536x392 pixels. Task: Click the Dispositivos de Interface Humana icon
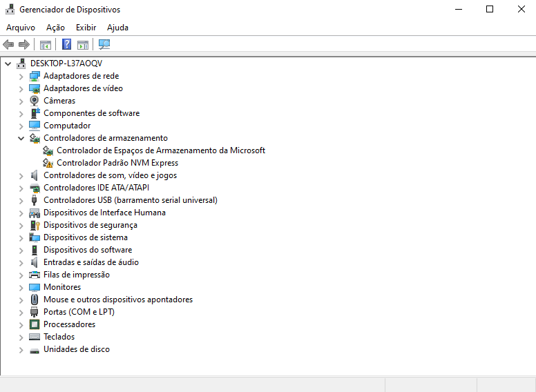[35, 213]
